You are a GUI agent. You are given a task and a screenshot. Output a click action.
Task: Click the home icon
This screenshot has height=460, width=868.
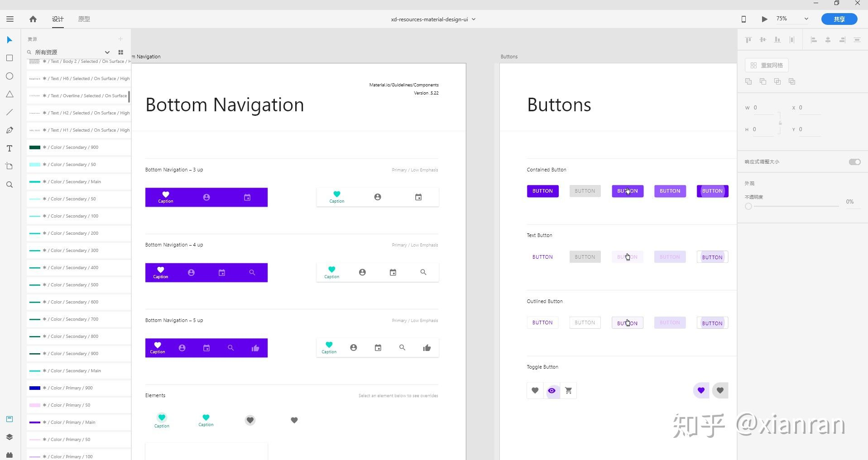[33, 19]
